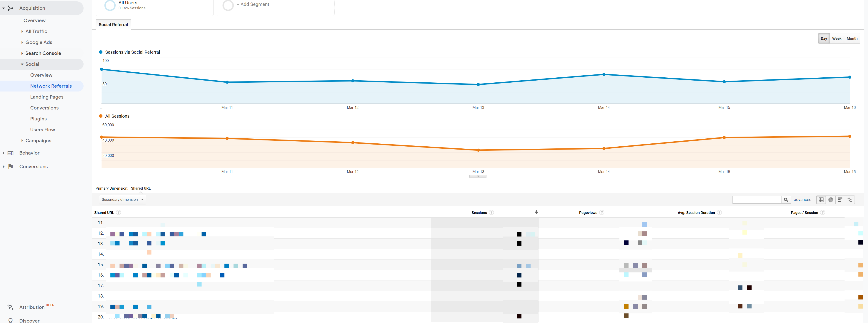The width and height of the screenshot is (868, 323).
Task: Click the Discover sidebar icon
Action: point(11,319)
